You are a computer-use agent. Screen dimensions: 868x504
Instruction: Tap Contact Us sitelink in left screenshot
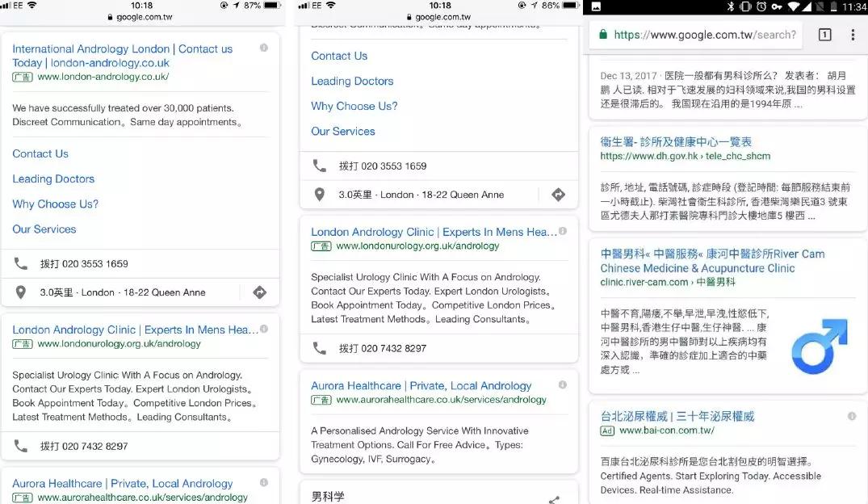tap(40, 153)
